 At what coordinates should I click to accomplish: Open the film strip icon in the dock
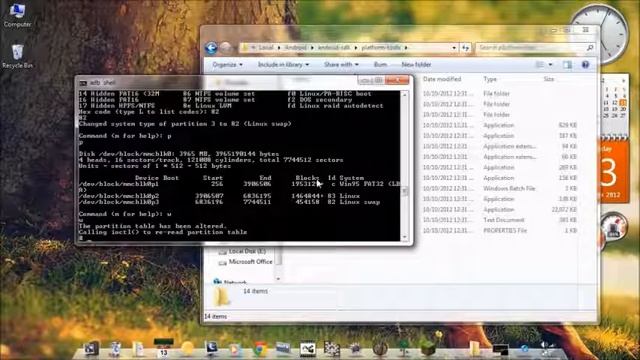(x=308, y=349)
